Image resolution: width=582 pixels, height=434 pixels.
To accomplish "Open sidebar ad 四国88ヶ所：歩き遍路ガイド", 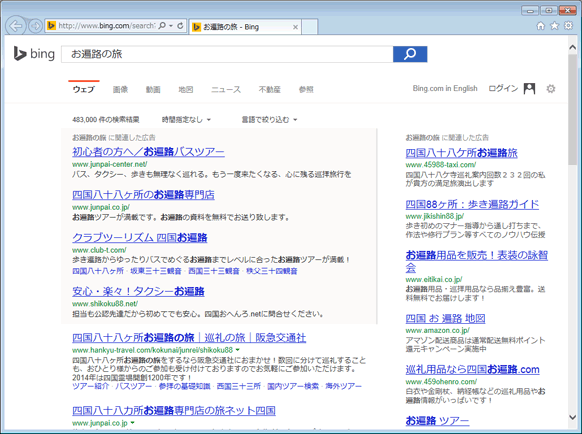I will [x=472, y=204].
